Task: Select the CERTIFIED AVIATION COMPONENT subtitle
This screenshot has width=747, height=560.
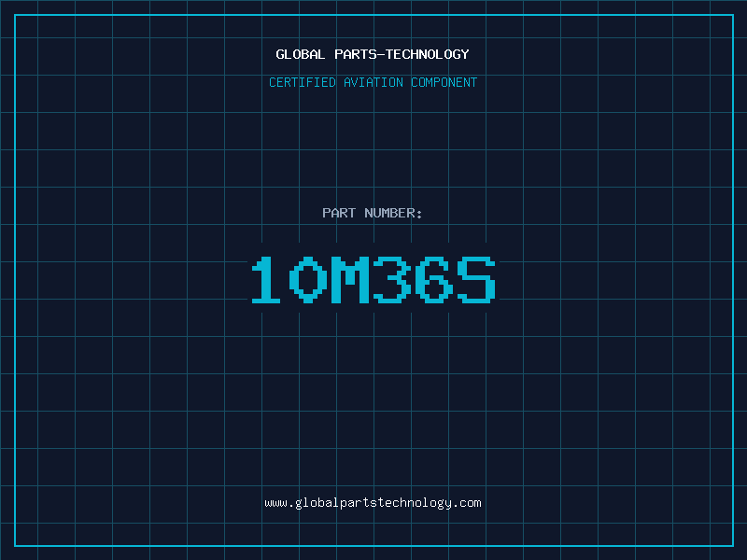Action: [373, 82]
